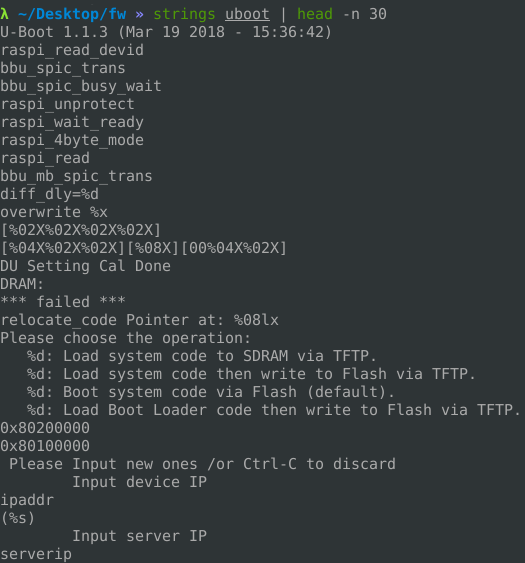This screenshot has width=525, height=563.
Task: Click Load system code to SDRAM line
Action: pos(202,356)
